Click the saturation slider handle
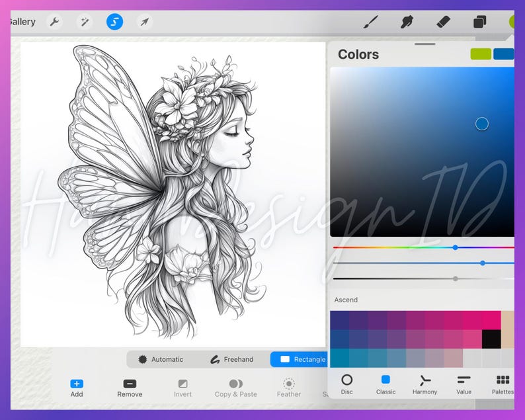This screenshot has height=420, width=525. click(x=483, y=263)
